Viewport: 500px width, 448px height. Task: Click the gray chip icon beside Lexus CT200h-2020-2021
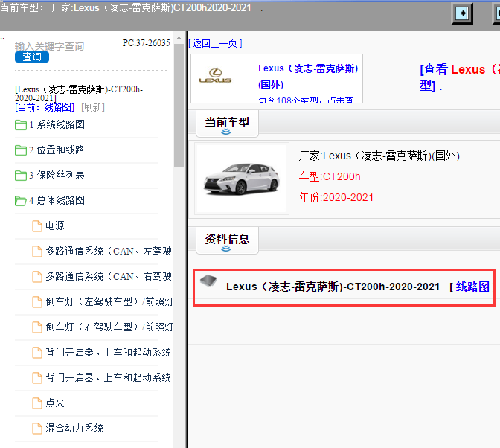208,281
